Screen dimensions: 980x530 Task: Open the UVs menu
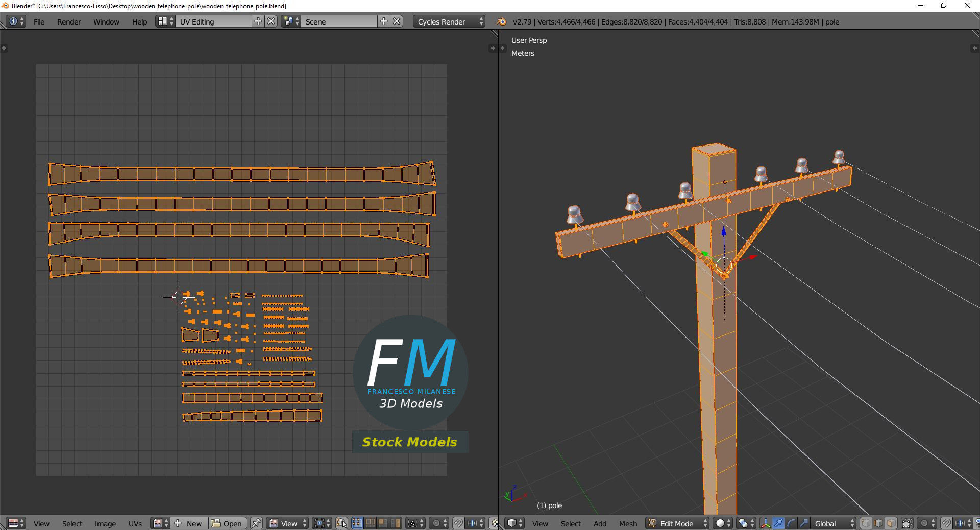point(135,523)
